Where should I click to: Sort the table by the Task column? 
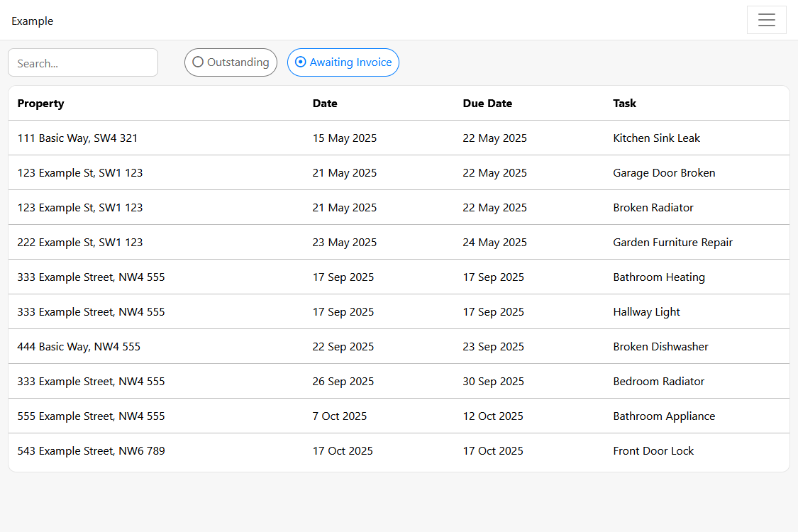coord(624,103)
